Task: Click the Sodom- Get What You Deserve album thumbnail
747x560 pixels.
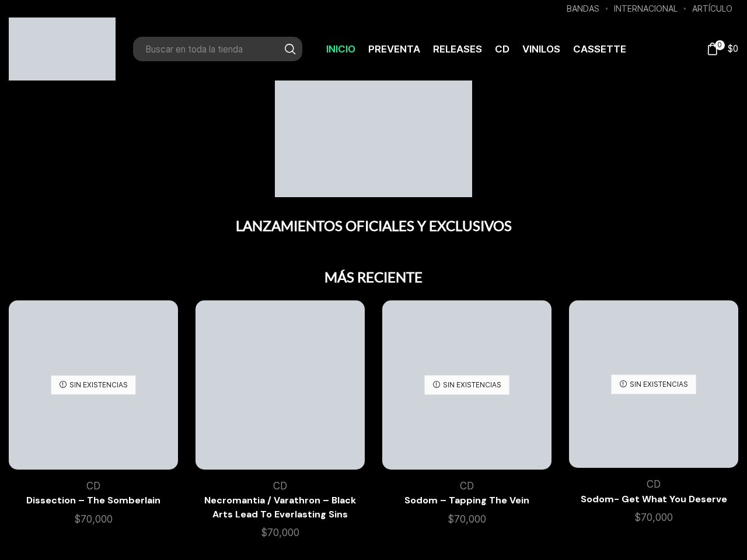Action: pos(654,384)
